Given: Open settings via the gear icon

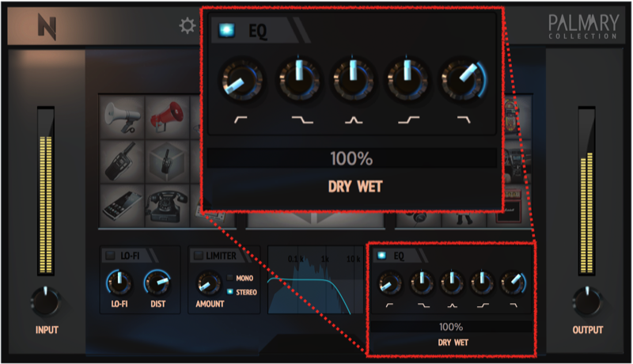Looking at the screenshot, I should coord(188,26).
